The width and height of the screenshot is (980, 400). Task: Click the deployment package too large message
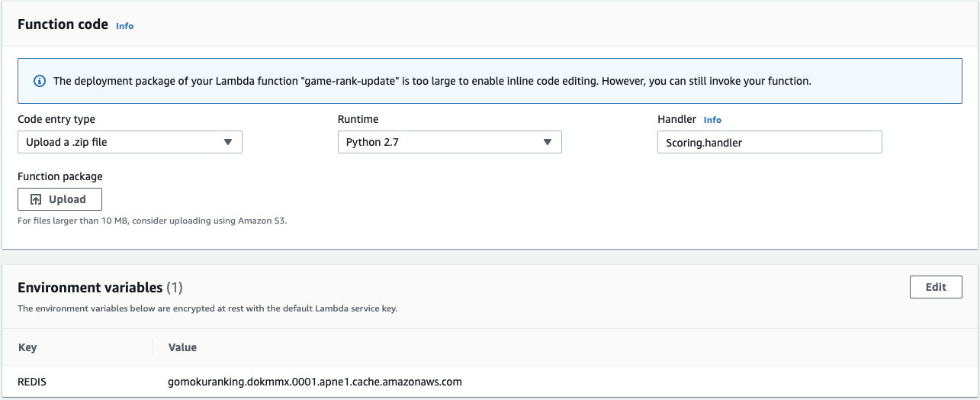(x=432, y=81)
